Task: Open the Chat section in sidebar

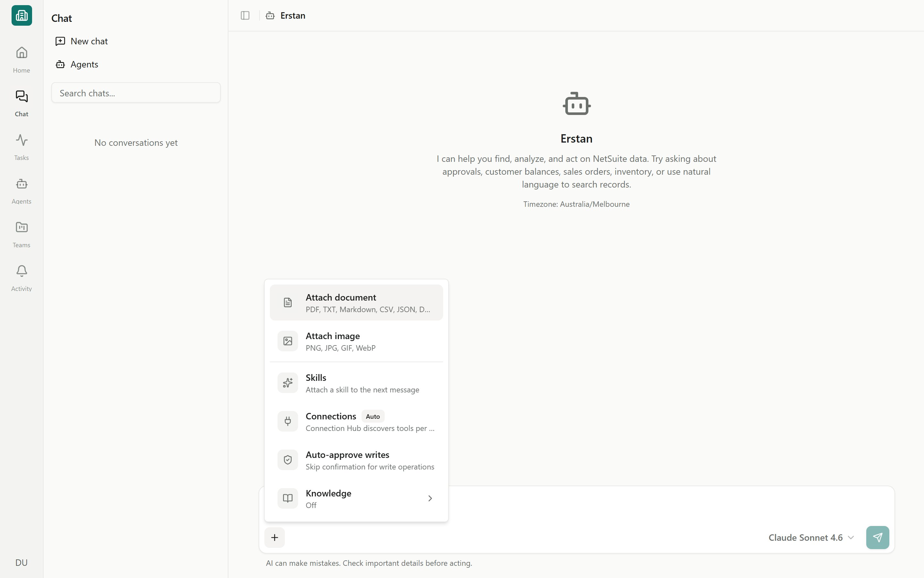Action: tap(21, 103)
